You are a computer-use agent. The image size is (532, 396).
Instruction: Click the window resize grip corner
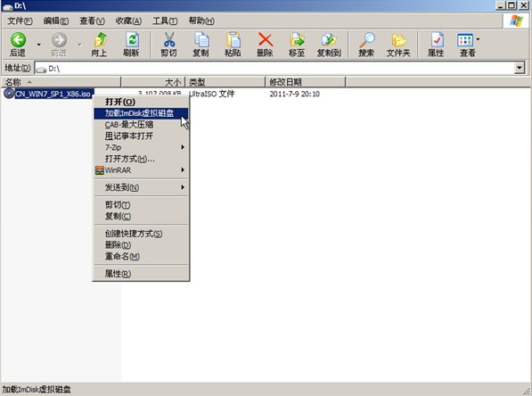(x=527, y=391)
